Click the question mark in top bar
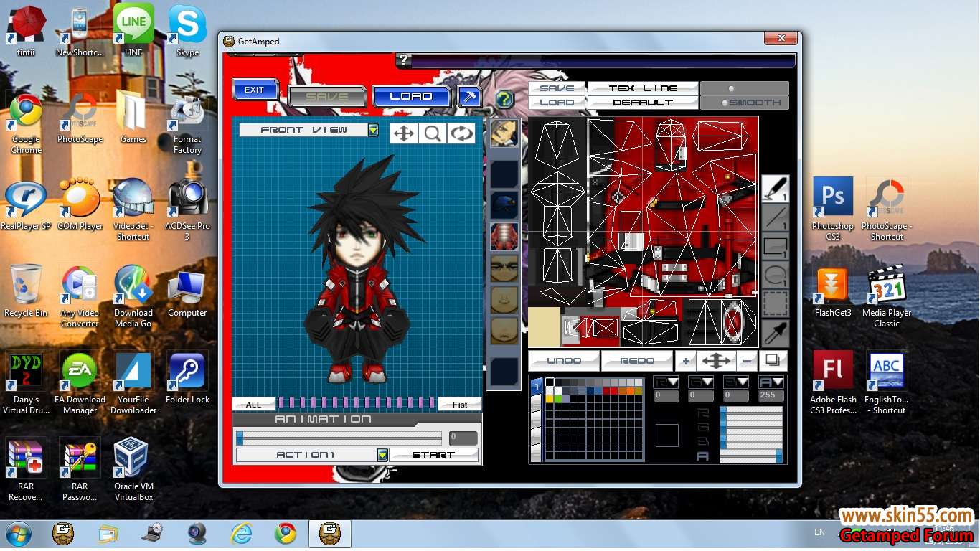980x551 pixels. tap(404, 60)
